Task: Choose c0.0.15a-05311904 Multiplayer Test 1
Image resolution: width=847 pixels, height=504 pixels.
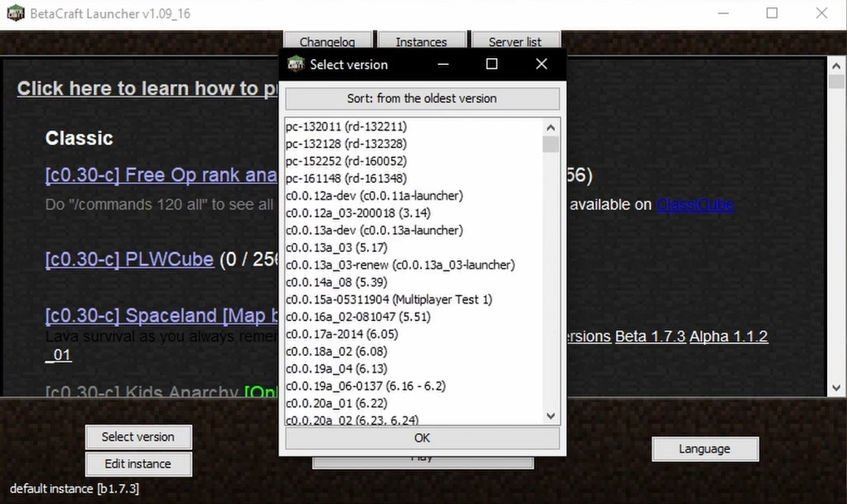Action: [389, 299]
